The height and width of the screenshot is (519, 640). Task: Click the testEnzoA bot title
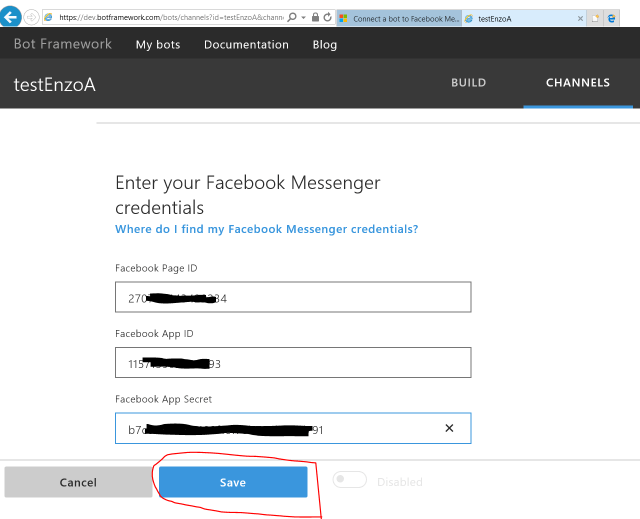(x=55, y=84)
